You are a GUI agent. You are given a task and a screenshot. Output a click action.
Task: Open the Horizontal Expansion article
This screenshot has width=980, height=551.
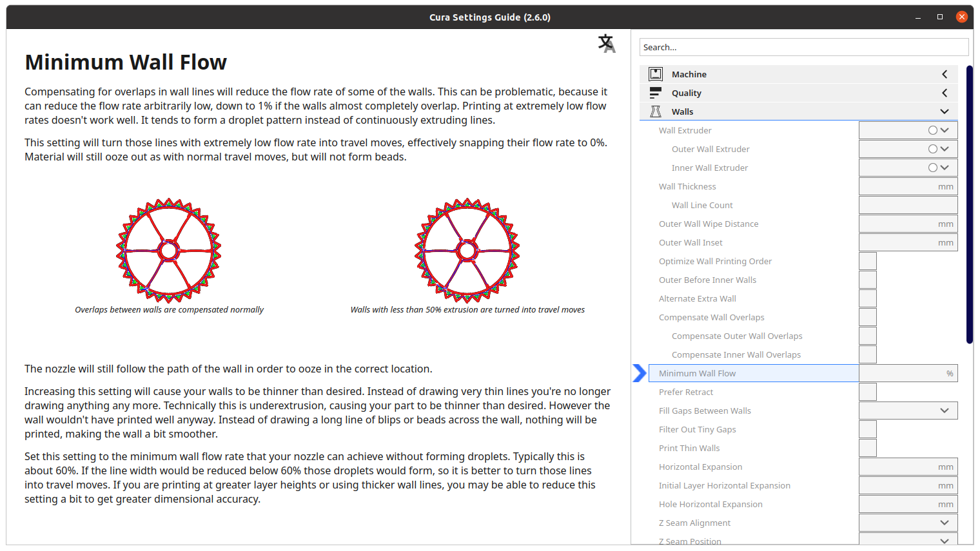click(700, 467)
